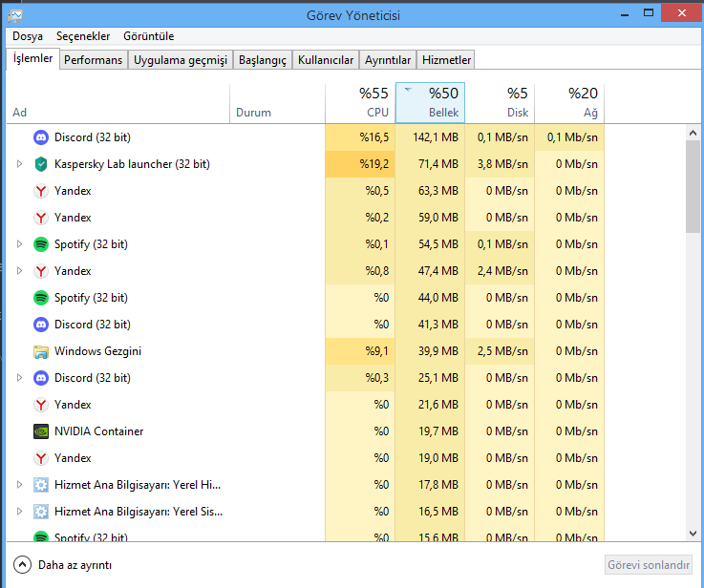Select the Windows Gezgini process name

tap(97, 351)
